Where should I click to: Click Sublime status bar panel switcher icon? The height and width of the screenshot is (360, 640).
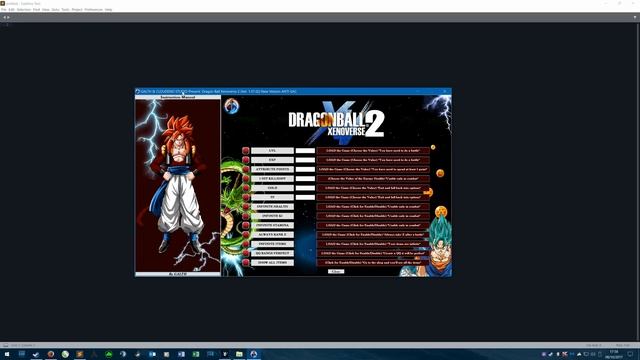pos(5,345)
